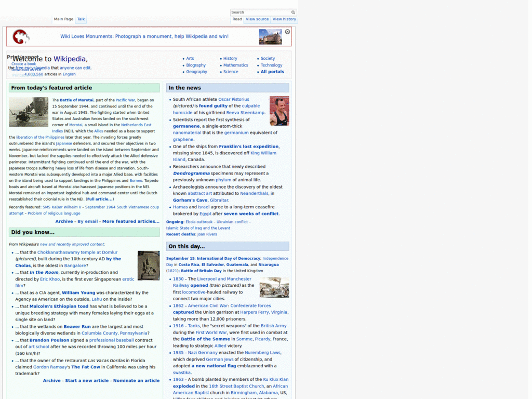The width and height of the screenshot is (532, 399).
Task: Open Franklin's lost expedition link
Action: click(249, 147)
